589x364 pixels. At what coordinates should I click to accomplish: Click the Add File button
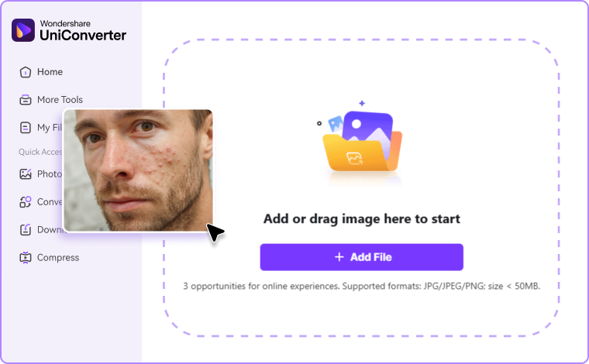361,257
